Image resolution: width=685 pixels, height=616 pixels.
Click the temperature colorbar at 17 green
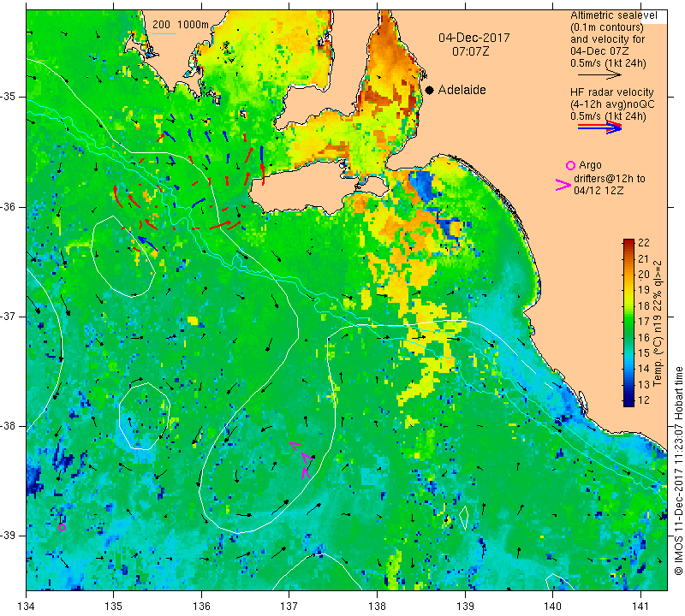click(628, 322)
